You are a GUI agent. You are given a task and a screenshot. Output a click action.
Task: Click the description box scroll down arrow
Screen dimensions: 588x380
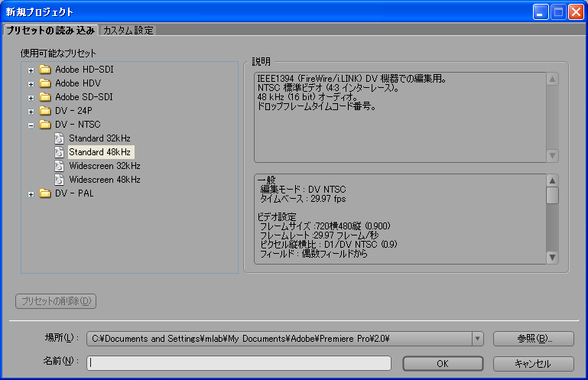pos(552,156)
